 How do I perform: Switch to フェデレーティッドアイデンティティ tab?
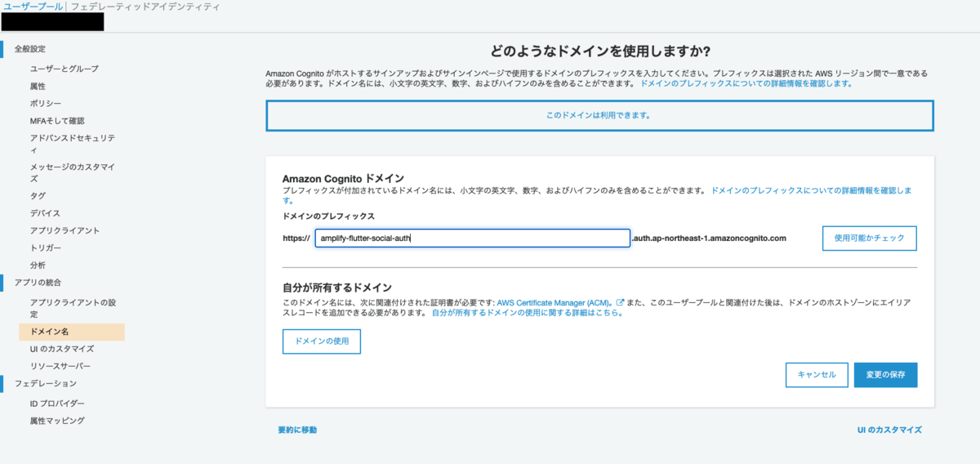[145, 6]
